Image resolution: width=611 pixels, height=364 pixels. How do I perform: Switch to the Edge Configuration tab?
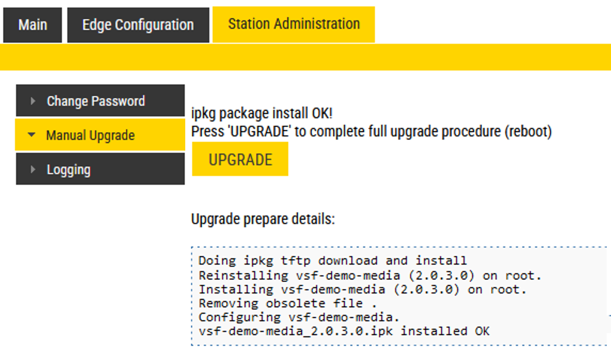point(138,25)
